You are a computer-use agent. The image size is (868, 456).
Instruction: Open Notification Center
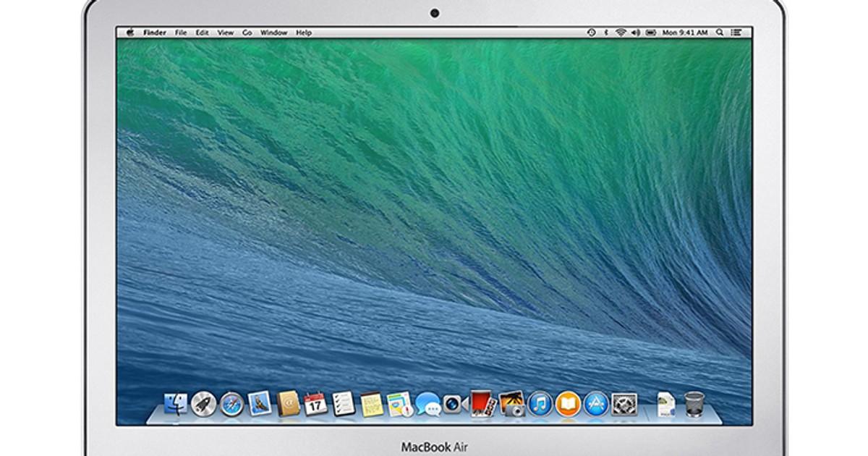pyautogui.click(x=738, y=33)
